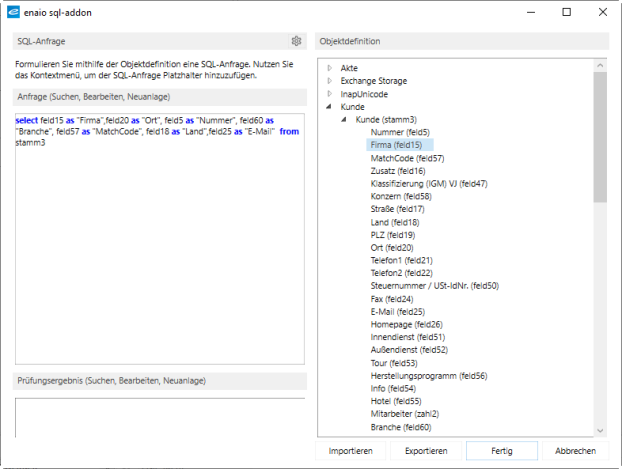Collapse the top-level Kunde node

329,107
